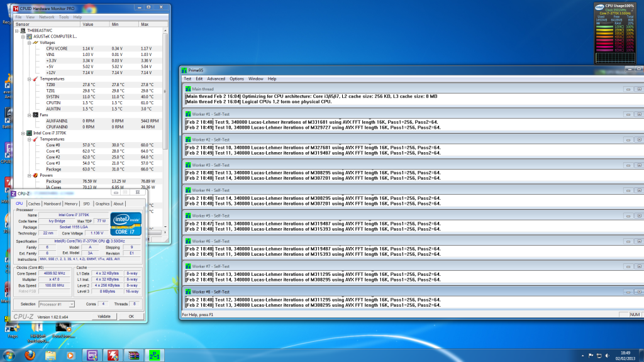Click the Prime95 title bar app icon

point(184,70)
